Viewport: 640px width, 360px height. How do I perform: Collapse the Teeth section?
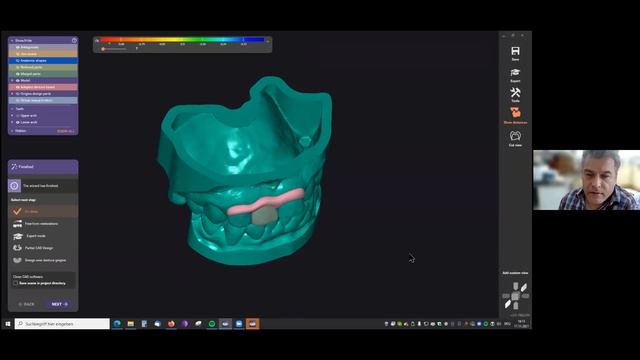tap(12, 109)
